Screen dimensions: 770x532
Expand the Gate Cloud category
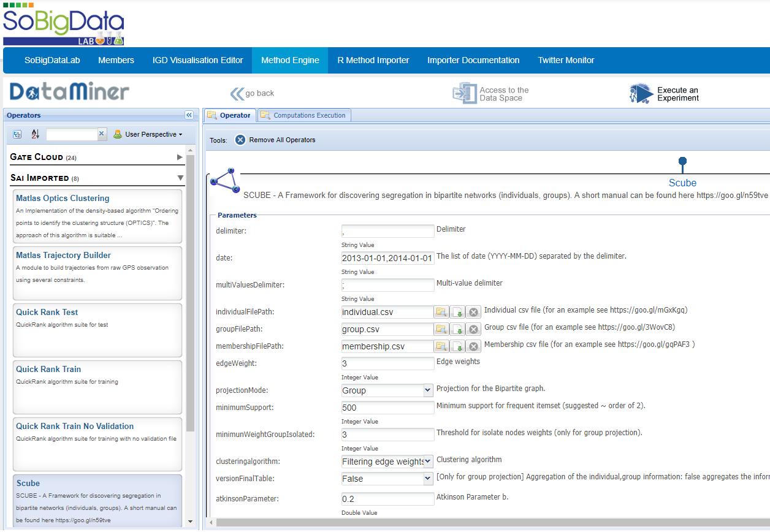tap(180, 157)
